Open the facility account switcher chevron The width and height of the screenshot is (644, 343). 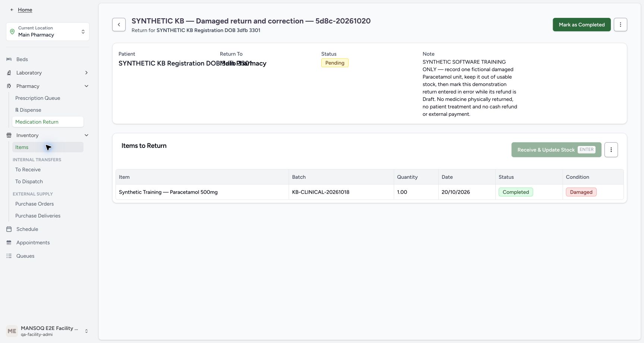[x=86, y=331]
